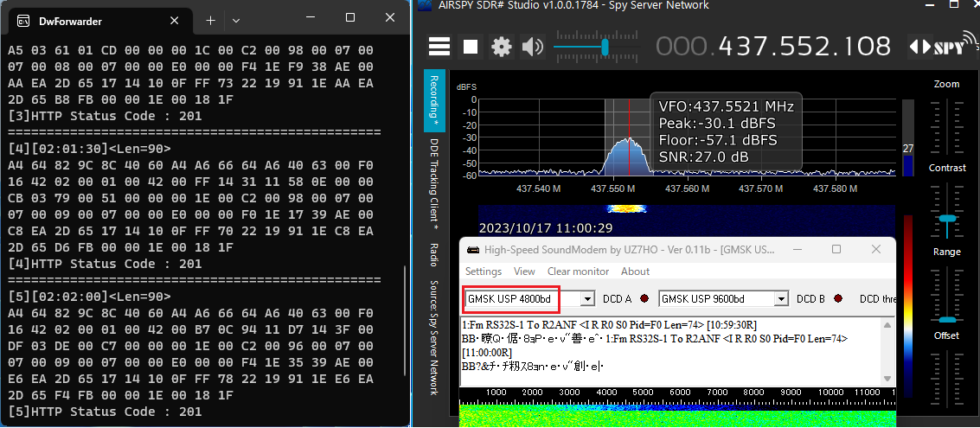Open GMSK USP 4800bd modem dropdown

click(587, 299)
